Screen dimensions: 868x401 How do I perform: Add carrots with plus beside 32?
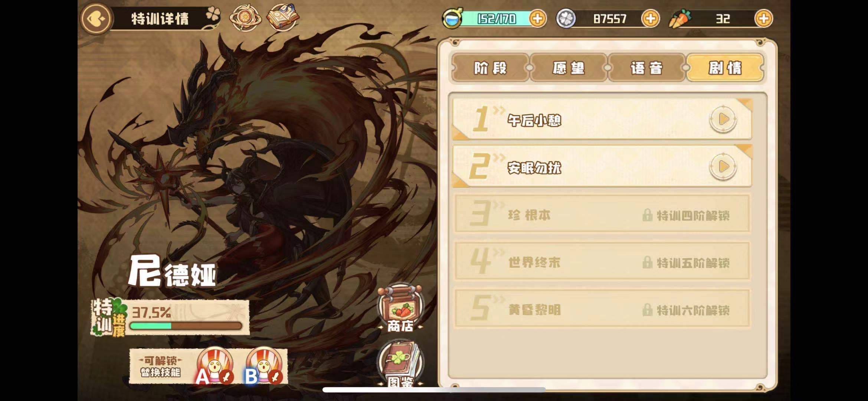[x=763, y=19]
